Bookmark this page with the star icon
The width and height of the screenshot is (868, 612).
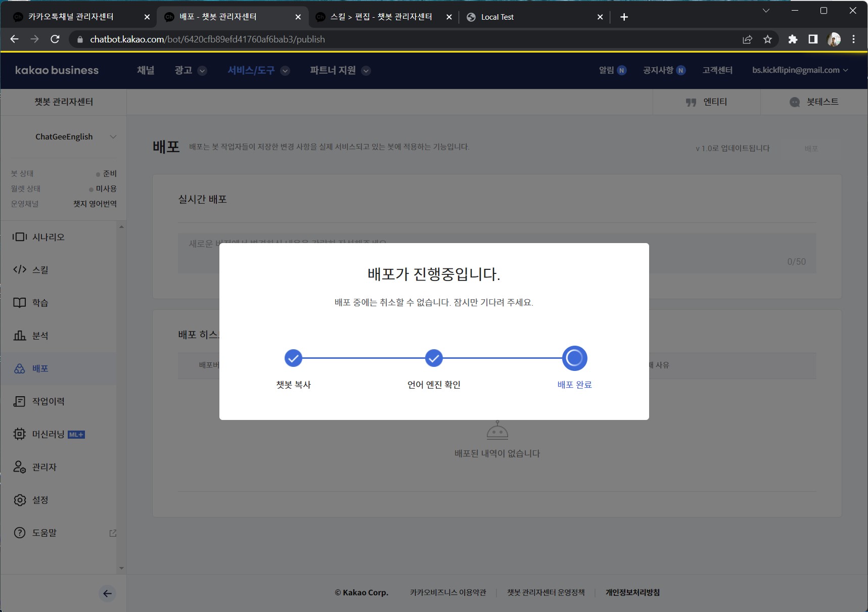[767, 39]
